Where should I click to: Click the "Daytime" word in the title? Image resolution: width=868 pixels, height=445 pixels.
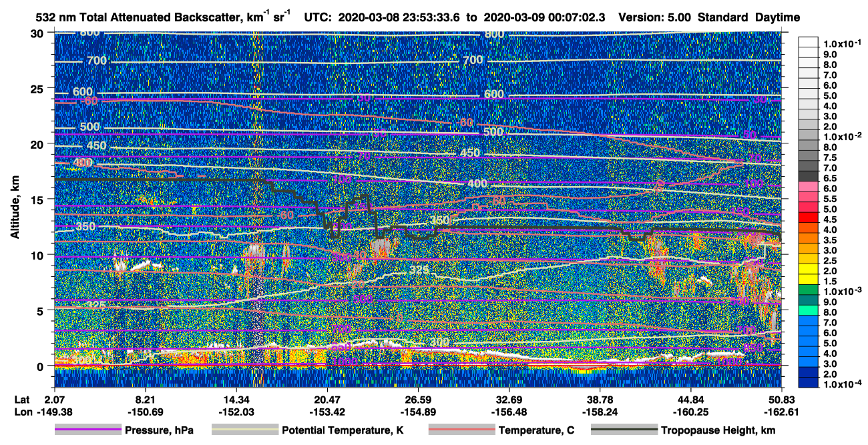click(778, 17)
